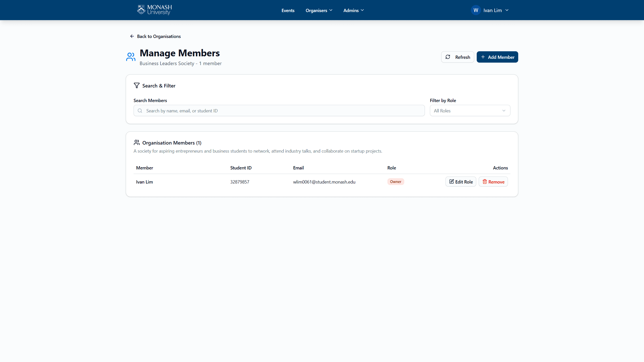The image size is (644, 362).
Task: Open the Ivan Lim account chevron
Action: tap(507, 10)
